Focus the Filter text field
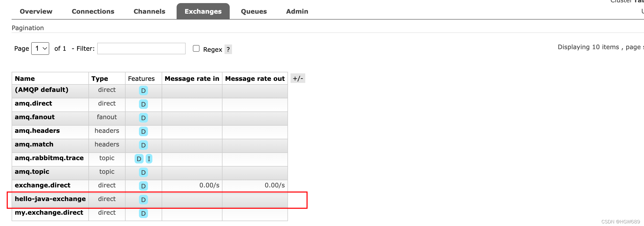This screenshot has height=226, width=644. (141, 48)
